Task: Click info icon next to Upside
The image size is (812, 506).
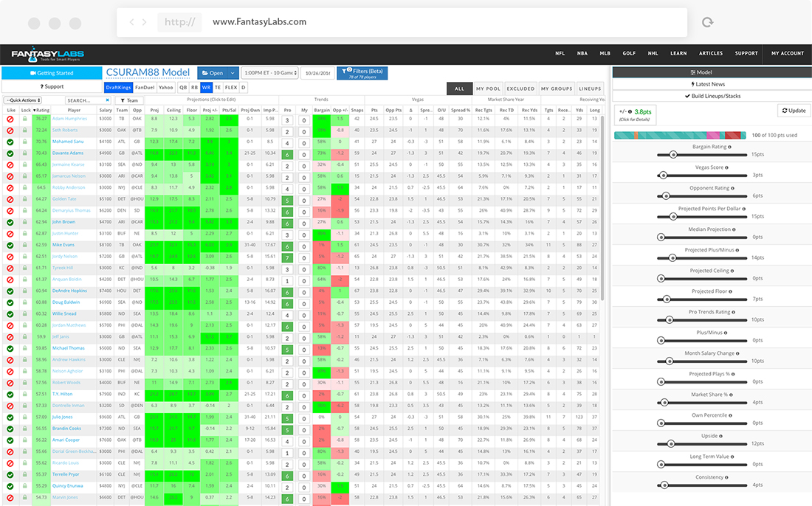Action: click(x=720, y=436)
